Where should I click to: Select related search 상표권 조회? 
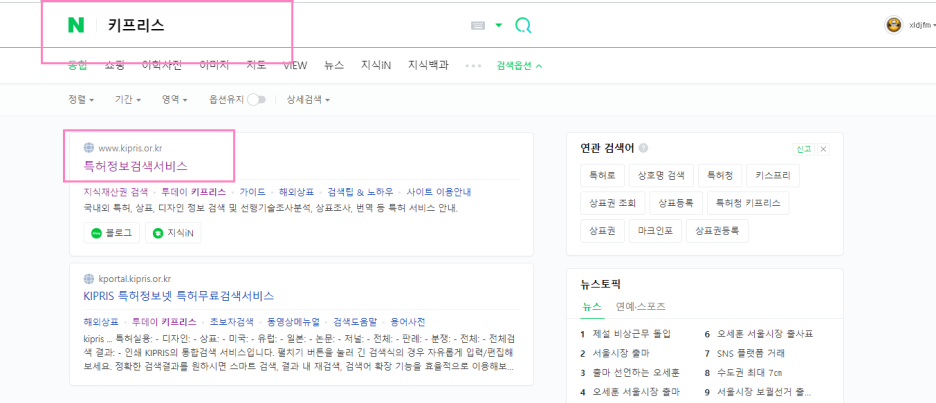point(612,203)
